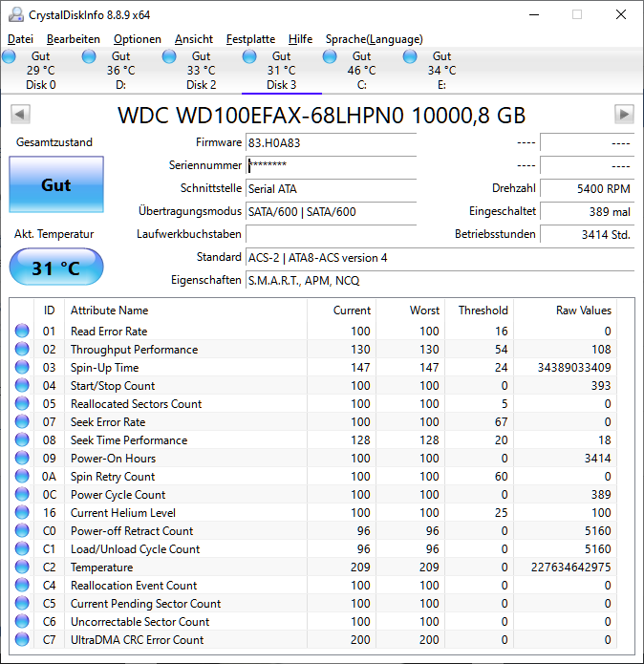Click the Firmware field 83.H0A83

332,142
